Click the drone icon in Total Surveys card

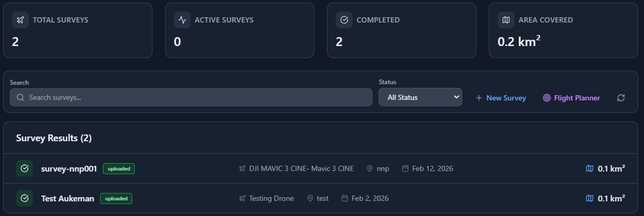pyautogui.click(x=20, y=20)
